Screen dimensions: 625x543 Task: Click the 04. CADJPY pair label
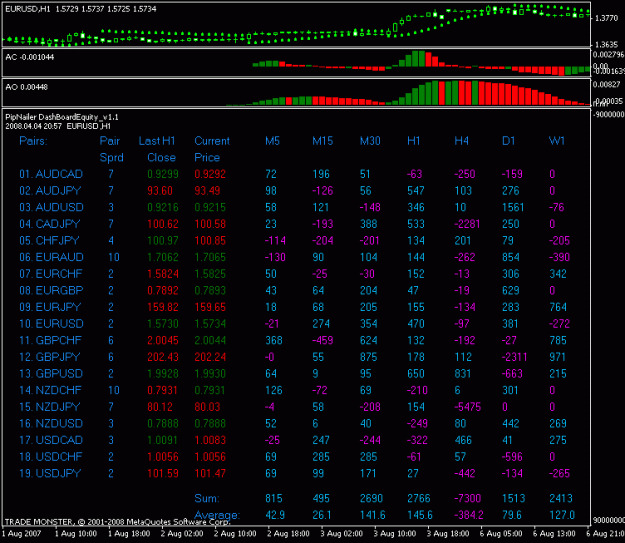point(50,224)
